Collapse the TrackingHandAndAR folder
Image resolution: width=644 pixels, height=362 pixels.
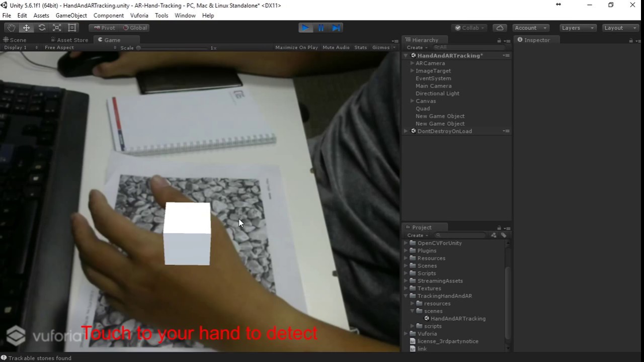tap(406, 296)
